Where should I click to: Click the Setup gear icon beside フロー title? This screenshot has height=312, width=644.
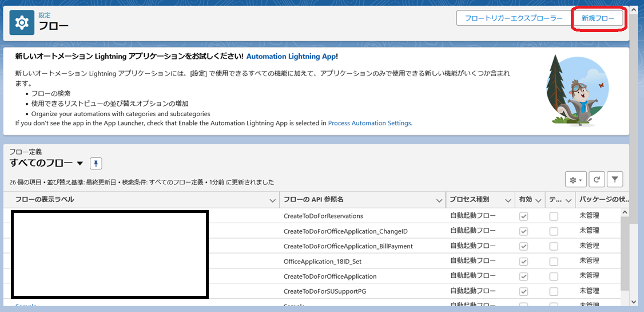coord(22,22)
